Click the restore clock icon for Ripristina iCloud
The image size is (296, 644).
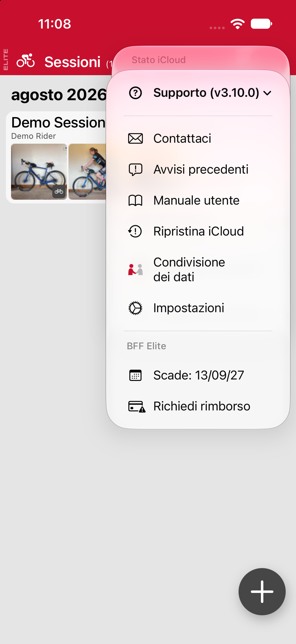click(135, 231)
